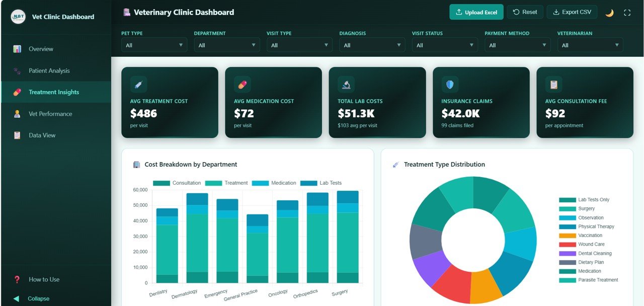
Task: Open the Pet Type filter dropdown
Action: [153, 45]
